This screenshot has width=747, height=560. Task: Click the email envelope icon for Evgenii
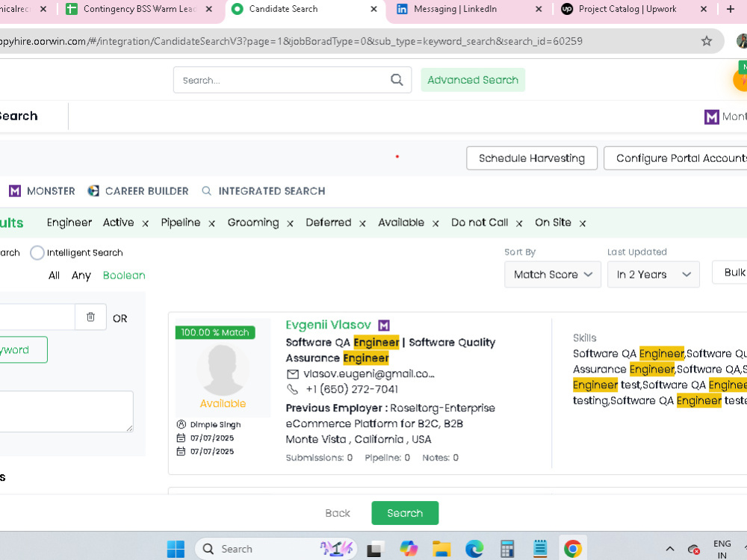293,374
